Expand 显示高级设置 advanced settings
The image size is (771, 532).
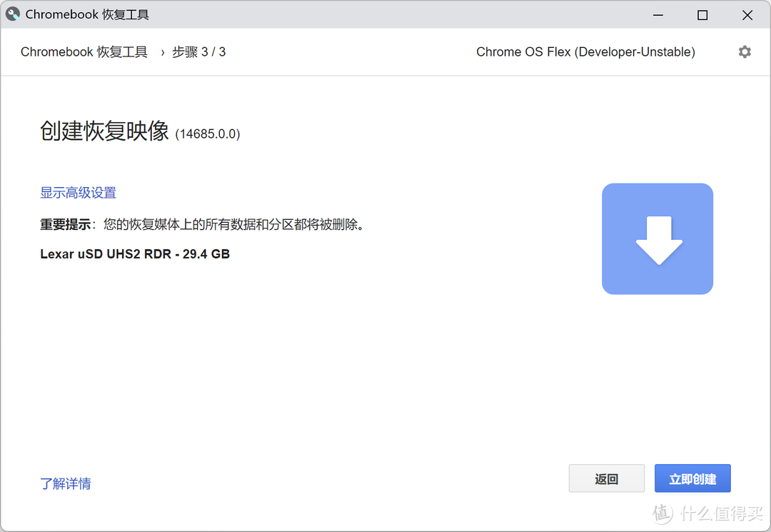coord(78,192)
